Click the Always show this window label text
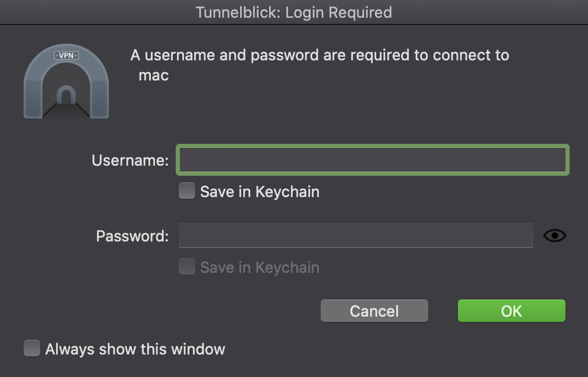The image size is (588, 377). 135,349
